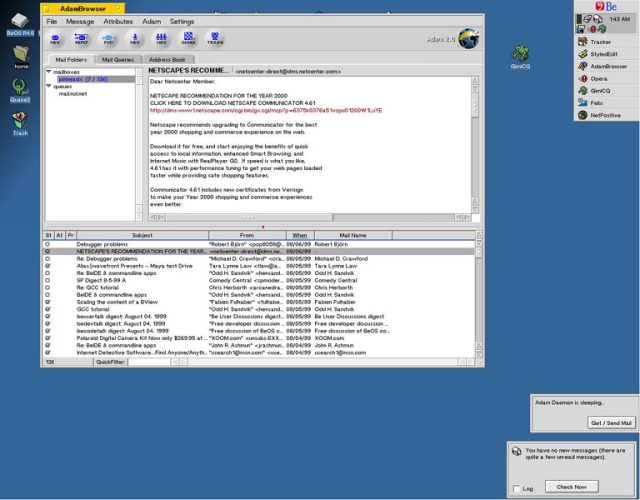Viewport: 640px width, 500px height.
Task: Click the GAMES checkerboard toolbar icon
Action: click(x=188, y=38)
